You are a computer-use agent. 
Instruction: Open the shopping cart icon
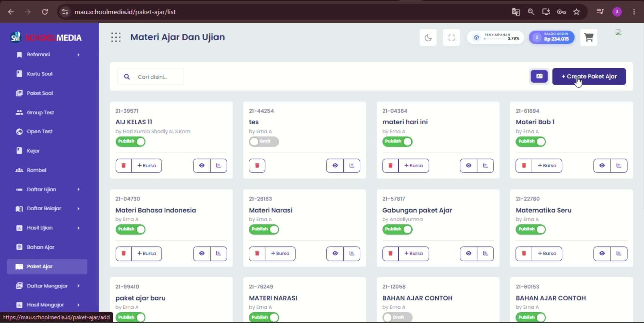point(588,37)
